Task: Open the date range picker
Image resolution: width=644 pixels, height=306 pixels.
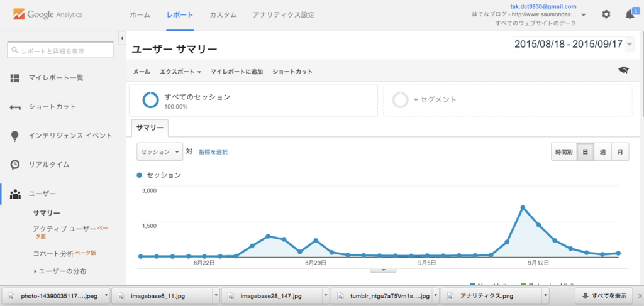Action: (x=573, y=45)
